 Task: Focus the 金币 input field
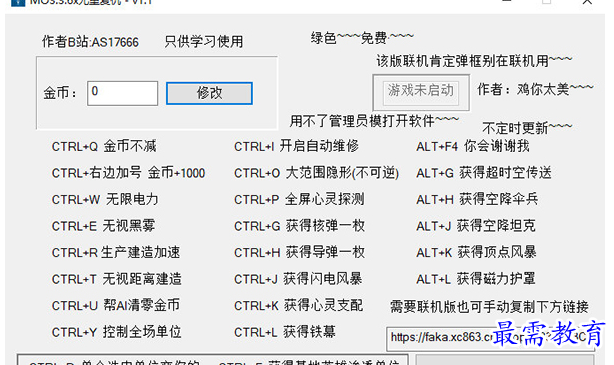(x=123, y=93)
